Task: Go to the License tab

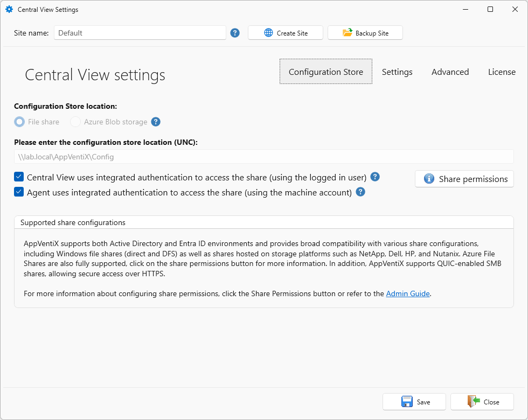Action: pos(502,72)
